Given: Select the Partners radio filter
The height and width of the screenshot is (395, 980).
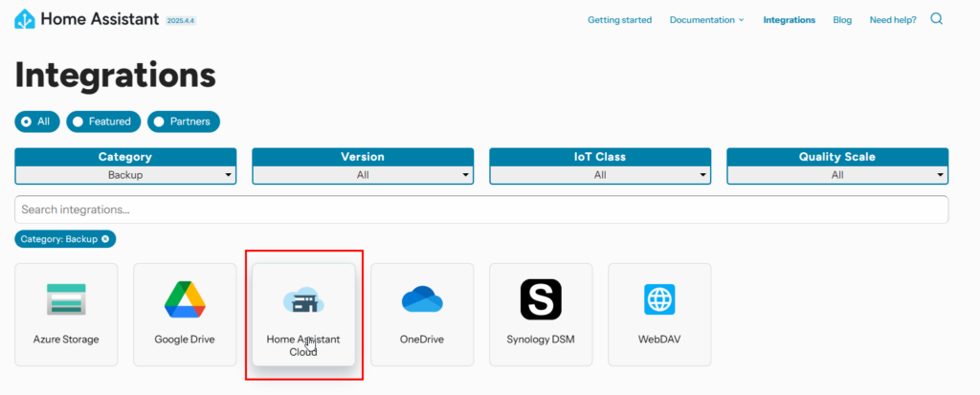Looking at the screenshot, I should [x=184, y=121].
